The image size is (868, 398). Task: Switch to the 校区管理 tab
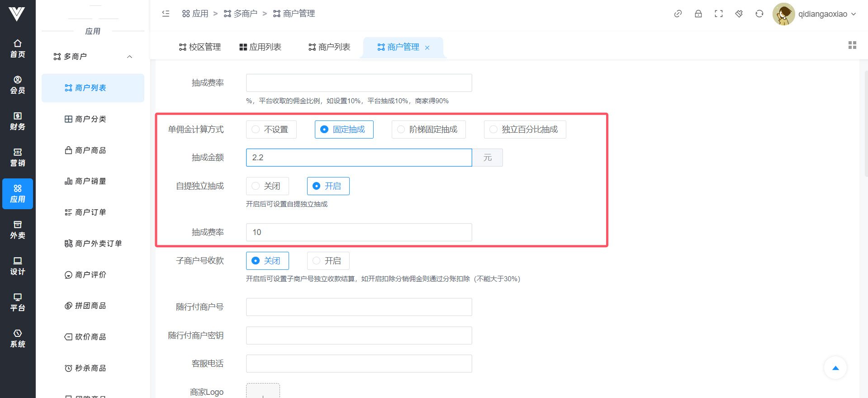(x=200, y=47)
